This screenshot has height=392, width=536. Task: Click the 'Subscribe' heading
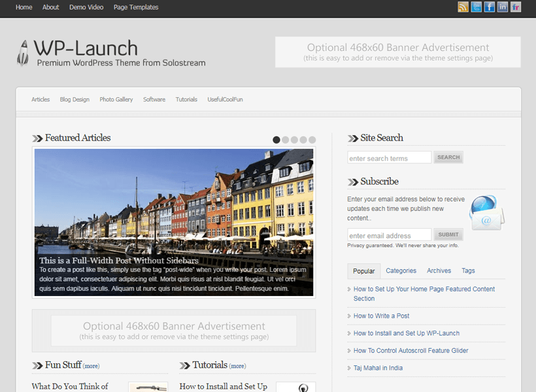(379, 182)
